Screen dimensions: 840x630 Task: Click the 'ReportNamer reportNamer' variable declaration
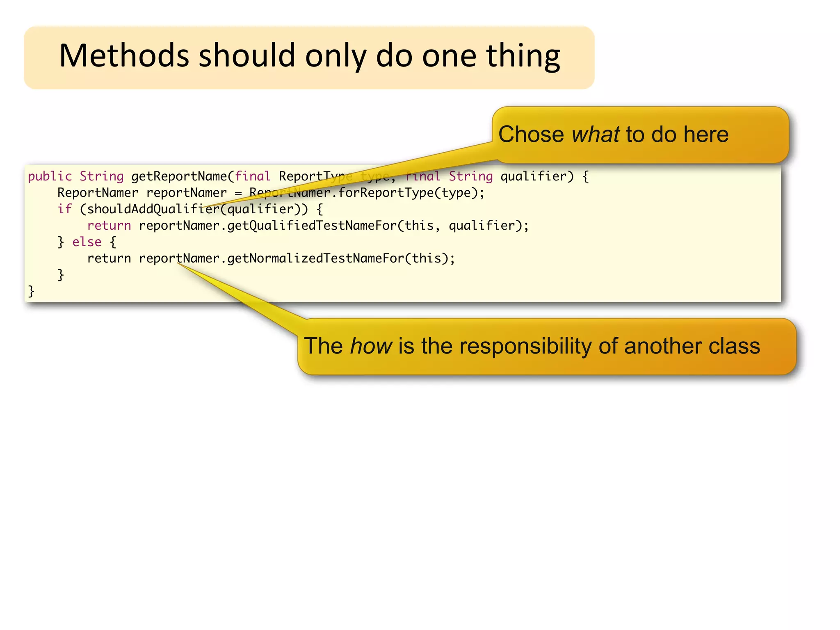point(142,193)
